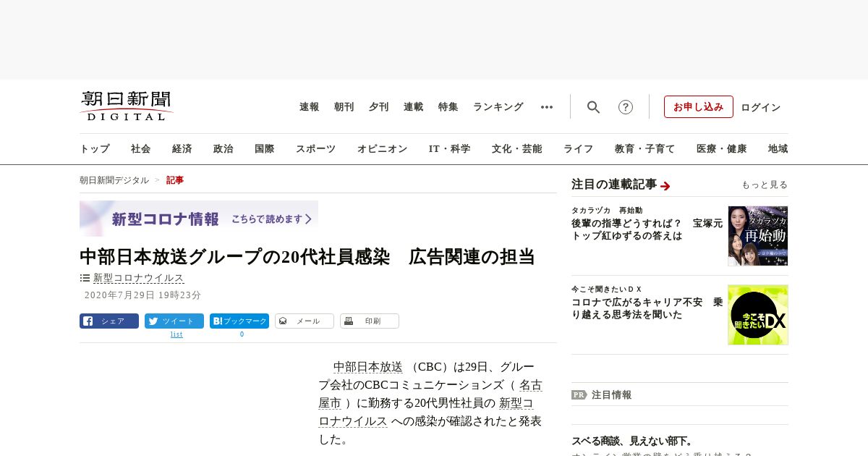Open the 夕刊 header menu

pyautogui.click(x=379, y=107)
